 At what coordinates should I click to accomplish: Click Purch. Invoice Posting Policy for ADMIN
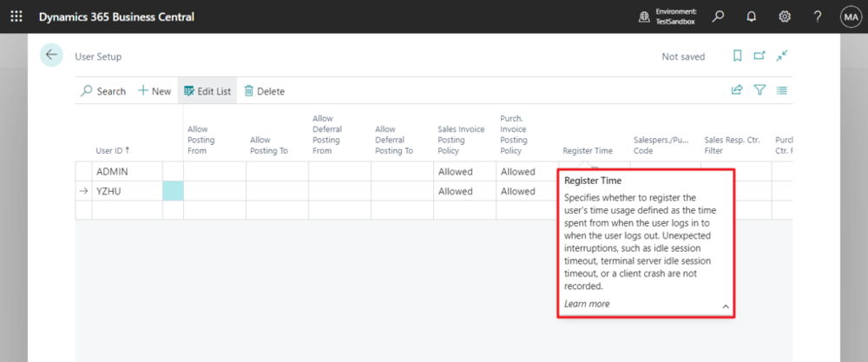coord(527,172)
